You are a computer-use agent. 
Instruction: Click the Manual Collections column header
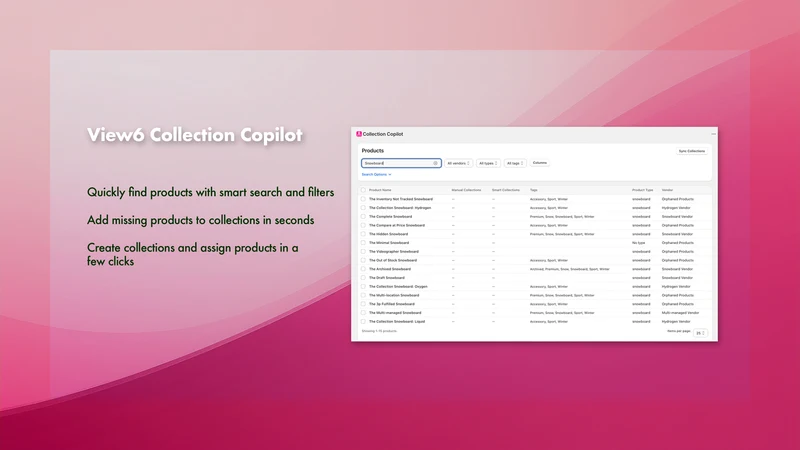coord(466,190)
